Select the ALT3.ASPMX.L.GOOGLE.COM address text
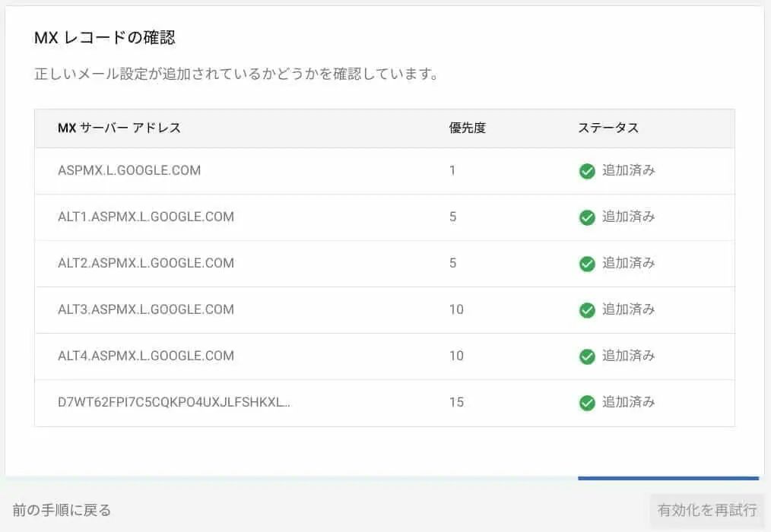771x532 pixels. coord(146,309)
